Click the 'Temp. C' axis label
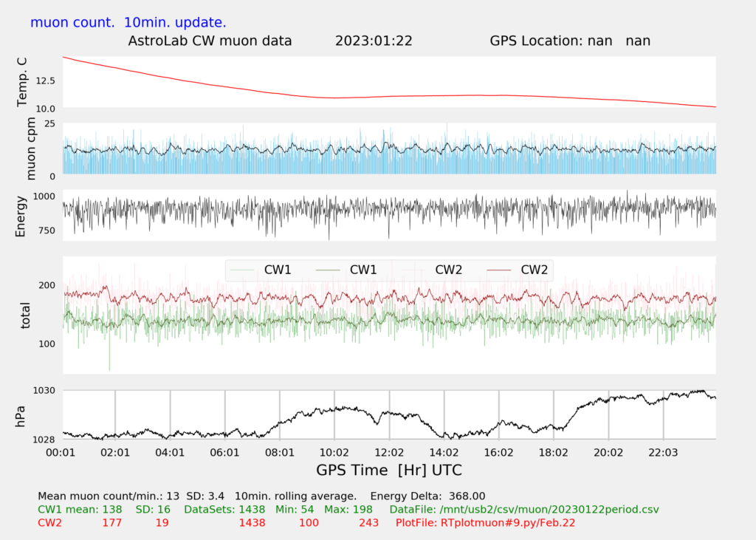756x540 pixels. click(22, 82)
